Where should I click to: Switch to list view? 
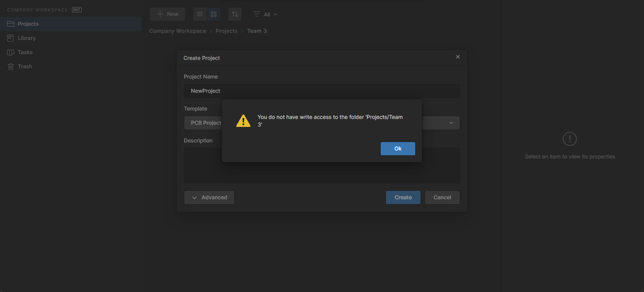(x=200, y=14)
